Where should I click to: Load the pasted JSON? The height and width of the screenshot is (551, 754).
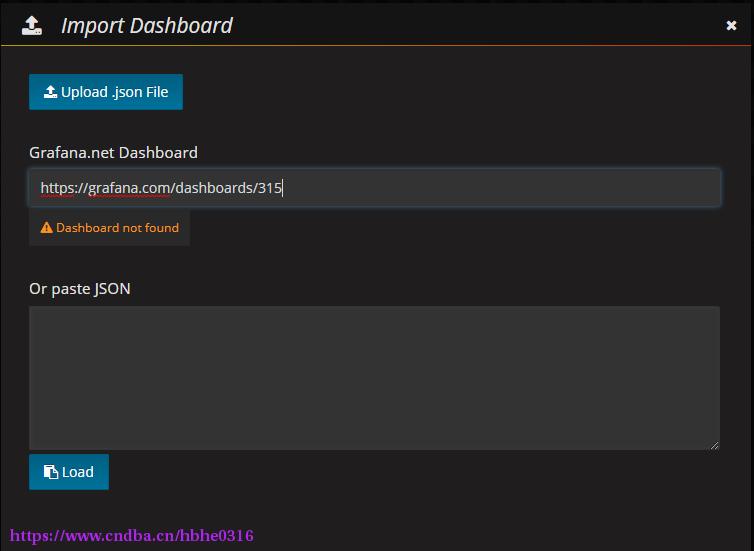tap(69, 472)
